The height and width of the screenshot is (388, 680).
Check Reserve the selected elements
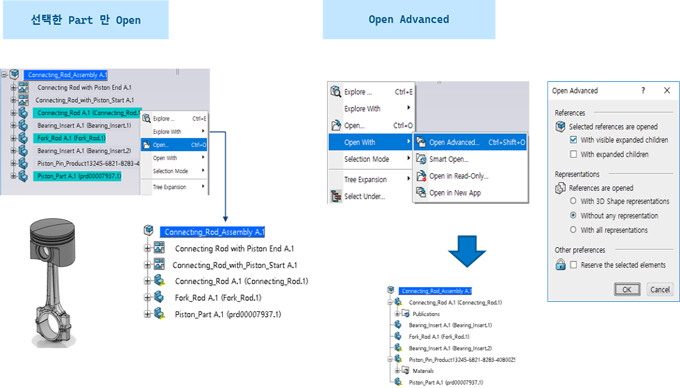[573, 264]
